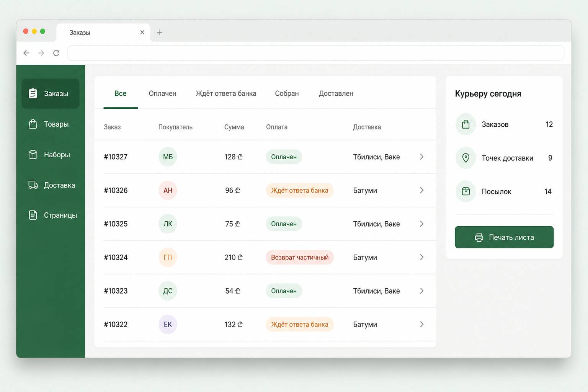Screen dimensions: 588x392
Task: Open the Доставка truck icon
Action: pyautogui.click(x=33, y=185)
